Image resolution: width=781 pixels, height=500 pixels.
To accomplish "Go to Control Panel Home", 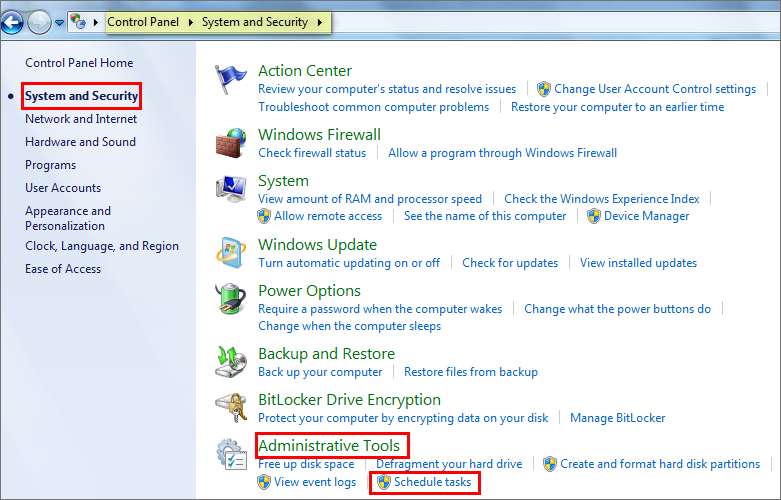I will point(79,63).
